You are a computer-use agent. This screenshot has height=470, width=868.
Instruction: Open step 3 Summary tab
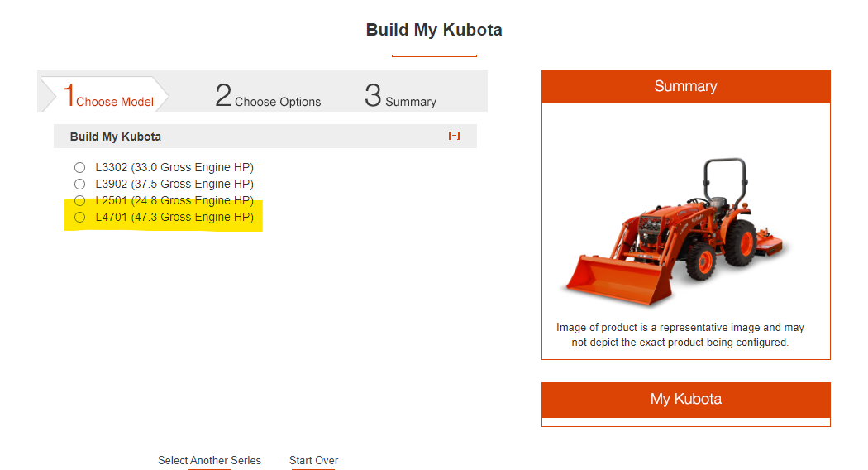tap(400, 96)
